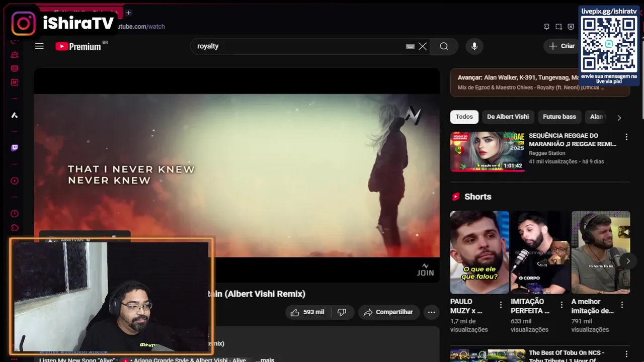
Task: Open the media player sidebar icon
Action: [x=15, y=181]
